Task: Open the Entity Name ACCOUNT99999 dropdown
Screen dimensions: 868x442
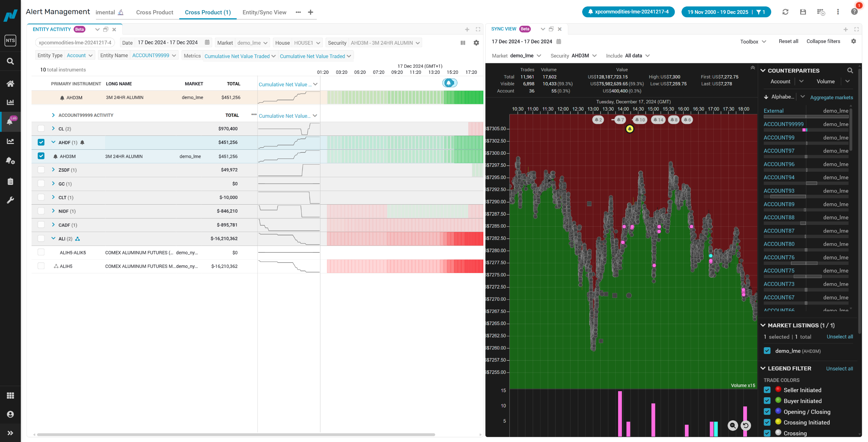Action: (x=154, y=56)
